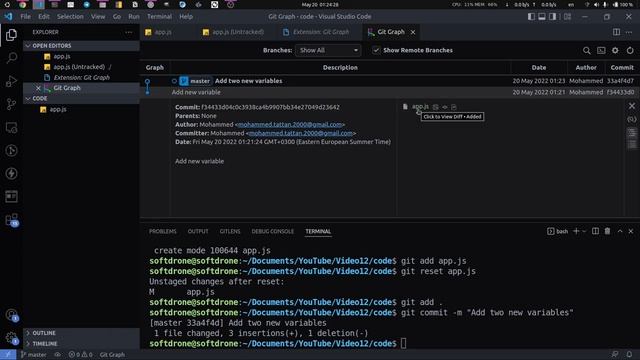Switch to the Output panel tab

point(198,231)
